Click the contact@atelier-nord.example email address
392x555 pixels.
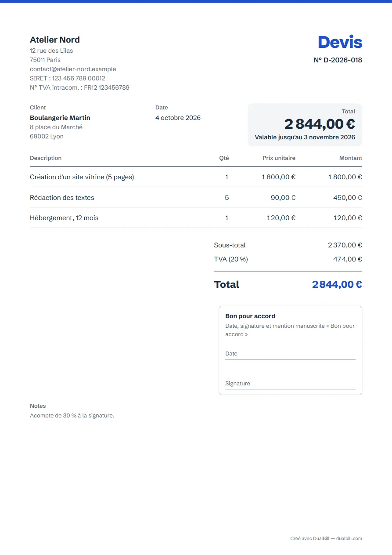[x=73, y=69]
